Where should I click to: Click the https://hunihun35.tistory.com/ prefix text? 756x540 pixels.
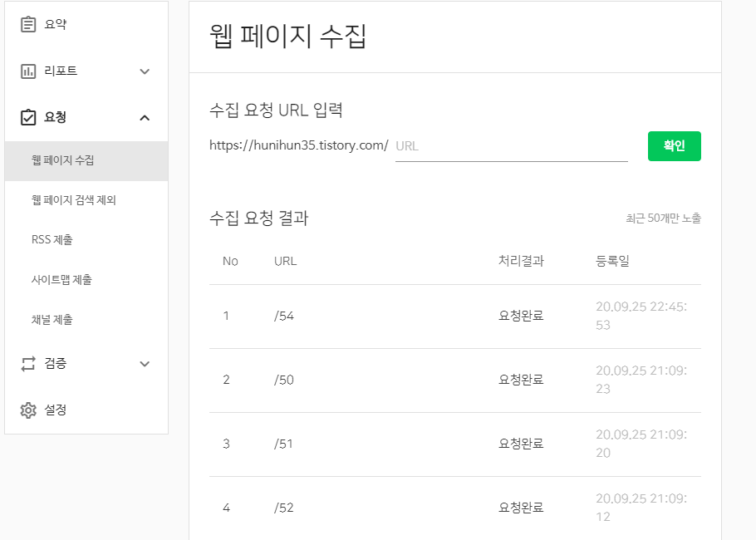299,145
